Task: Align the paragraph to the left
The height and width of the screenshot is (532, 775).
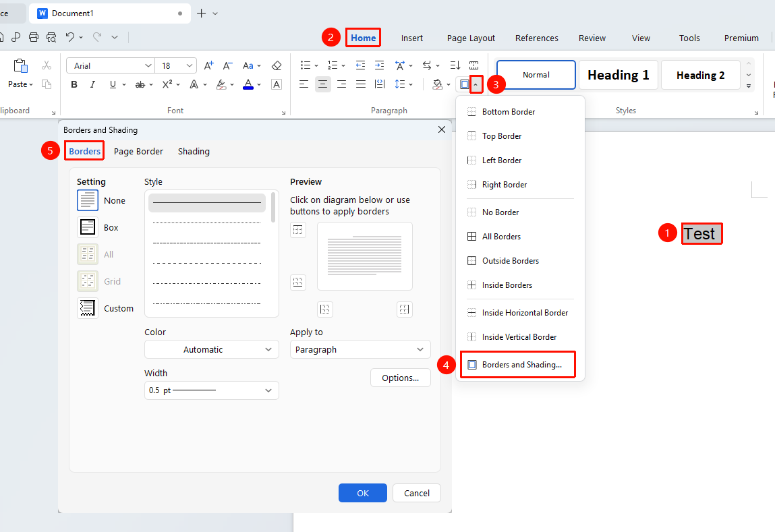Action: point(304,84)
